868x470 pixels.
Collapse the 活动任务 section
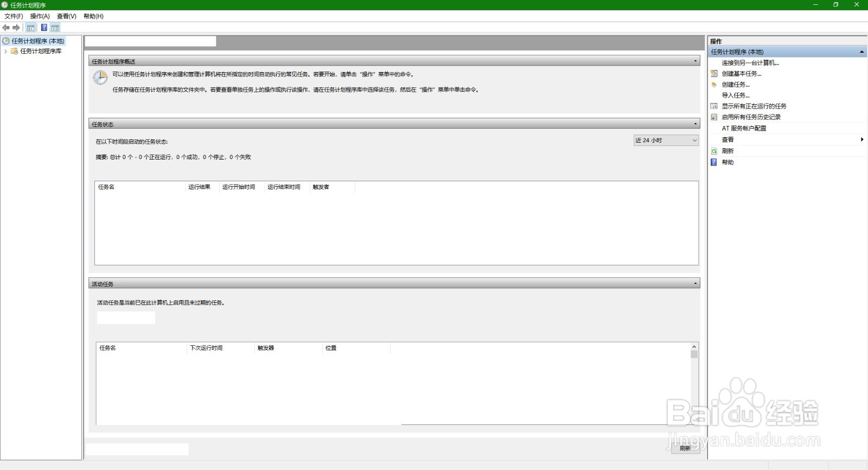695,284
